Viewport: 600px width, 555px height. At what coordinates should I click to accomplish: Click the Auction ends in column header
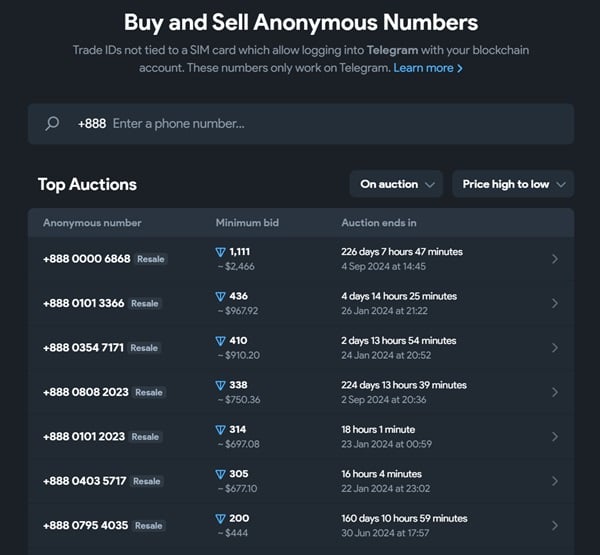tap(379, 223)
